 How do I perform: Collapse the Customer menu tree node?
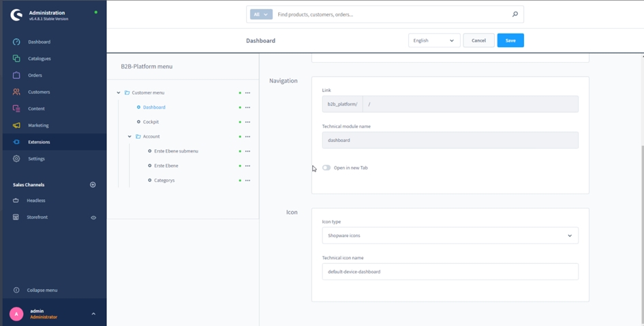tap(119, 93)
